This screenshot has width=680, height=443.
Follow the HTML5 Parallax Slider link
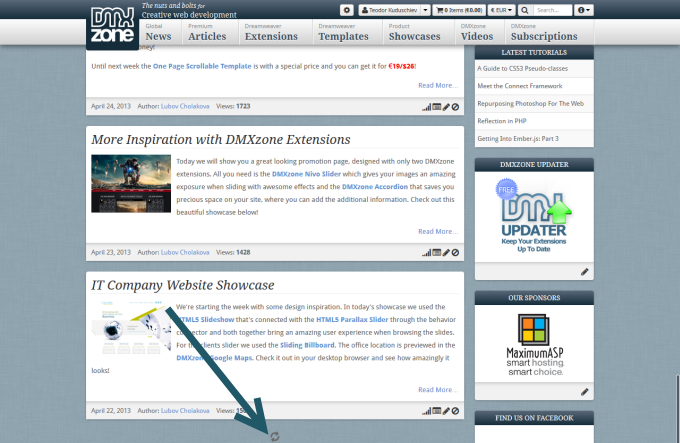tap(352, 319)
